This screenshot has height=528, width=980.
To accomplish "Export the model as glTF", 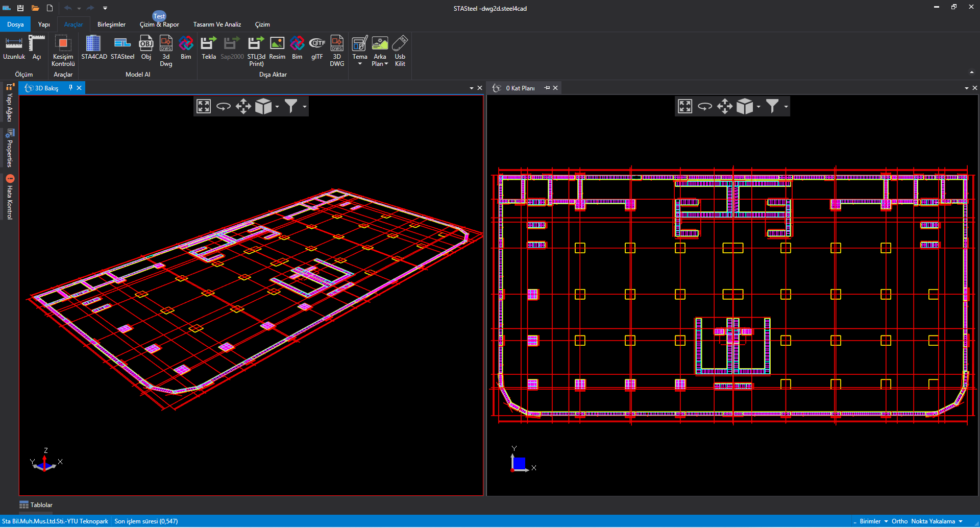I will 317,49.
